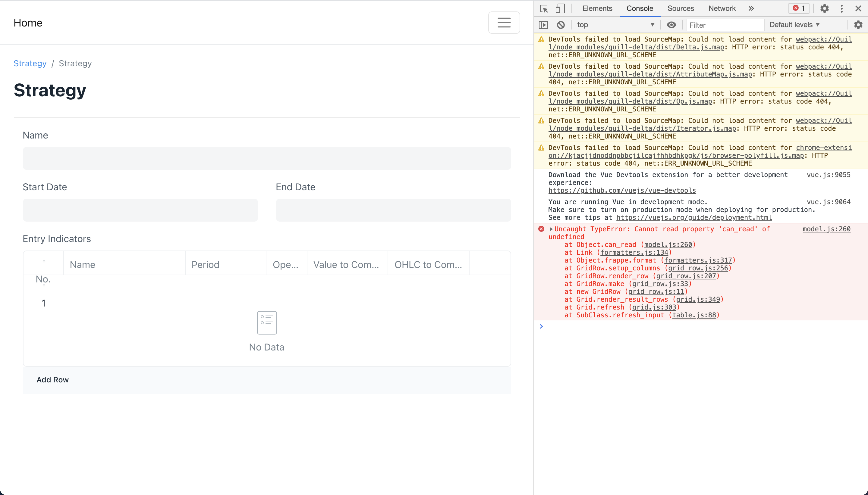
Task: Select the Inspect element tool
Action: [x=543, y=8]
